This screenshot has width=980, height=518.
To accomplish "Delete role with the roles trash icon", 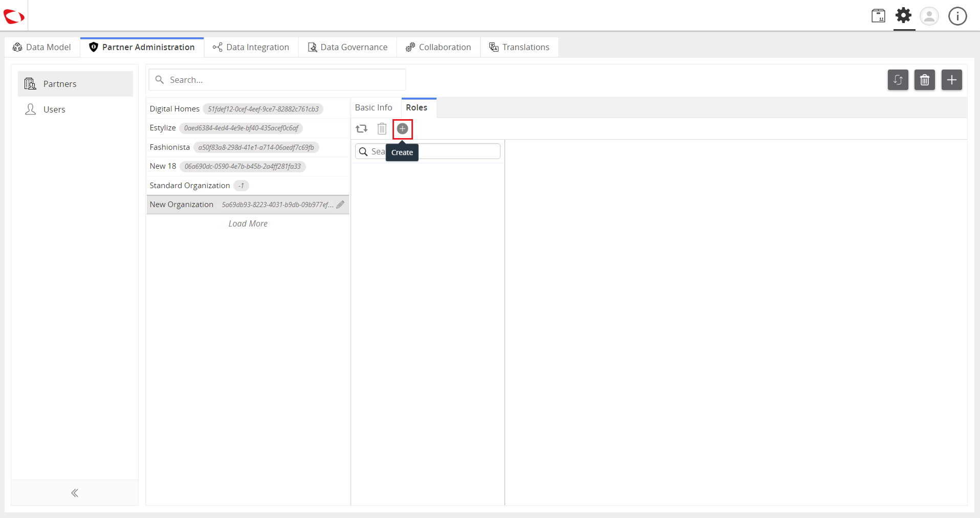I will point(382,129).
